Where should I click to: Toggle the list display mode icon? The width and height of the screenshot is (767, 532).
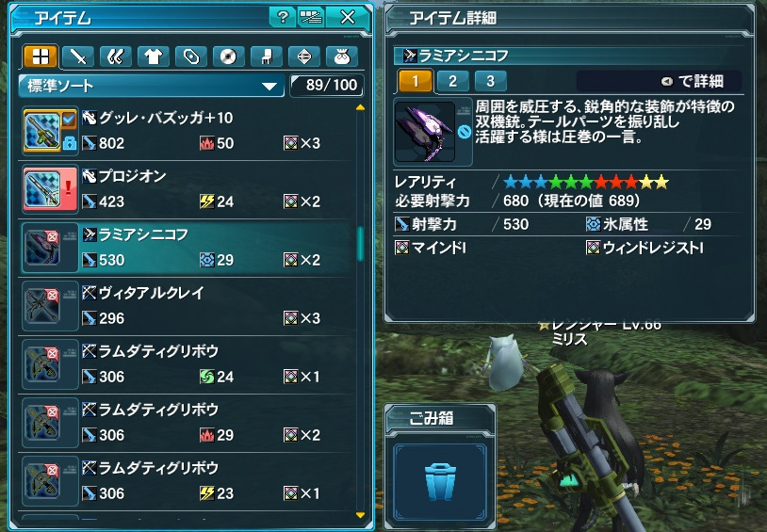click(x=311, y=18)
